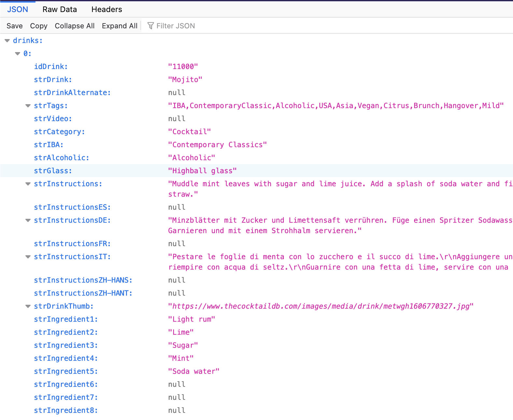Select the IBA,ContemporaryClassic tags value
Screen dimensions: 513x420
pos(336,105)
